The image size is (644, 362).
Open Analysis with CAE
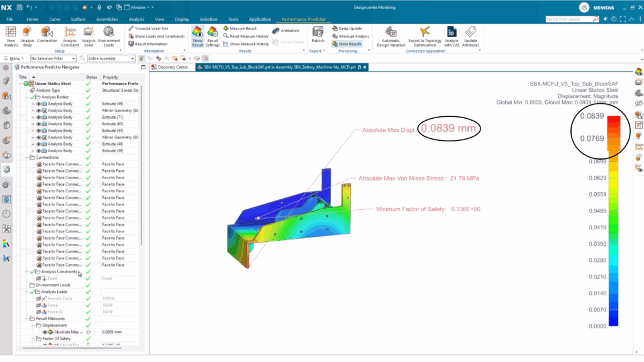[x=452, y=35]
